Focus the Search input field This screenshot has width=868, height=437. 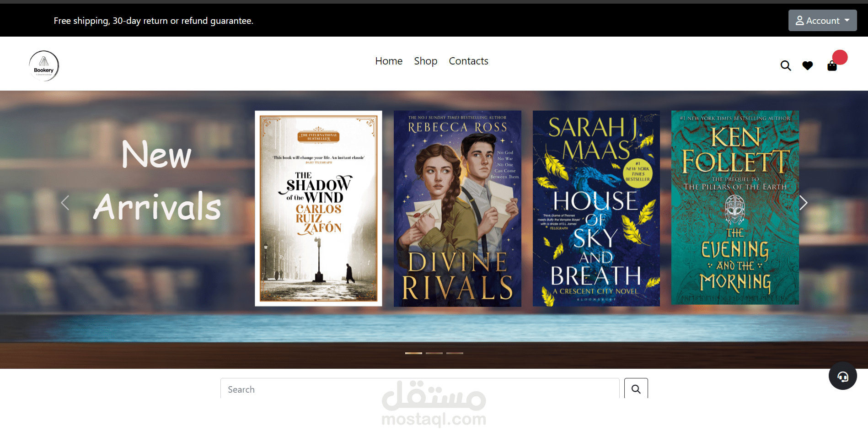420,389
